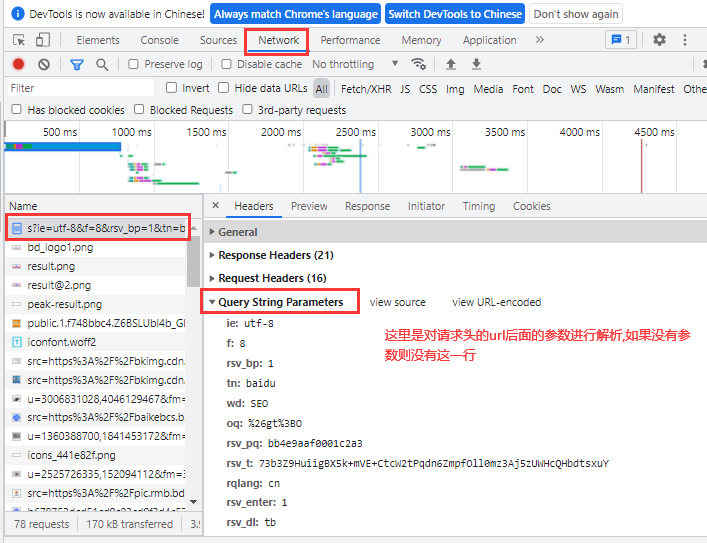Click the request list scrollbar thumb
Viewport: 707px width, 543px height.
point(193,261)
